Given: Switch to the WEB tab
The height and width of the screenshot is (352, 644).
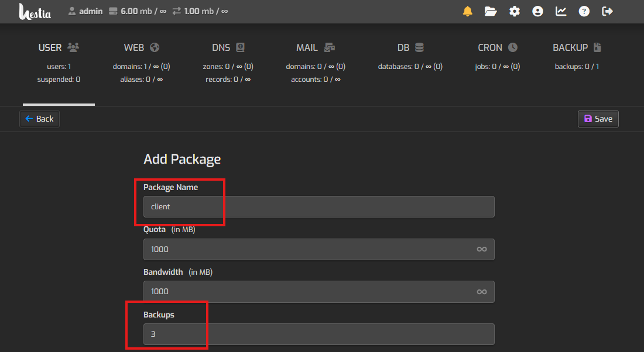Looking at the screenshot, I should tap(141, 48).
